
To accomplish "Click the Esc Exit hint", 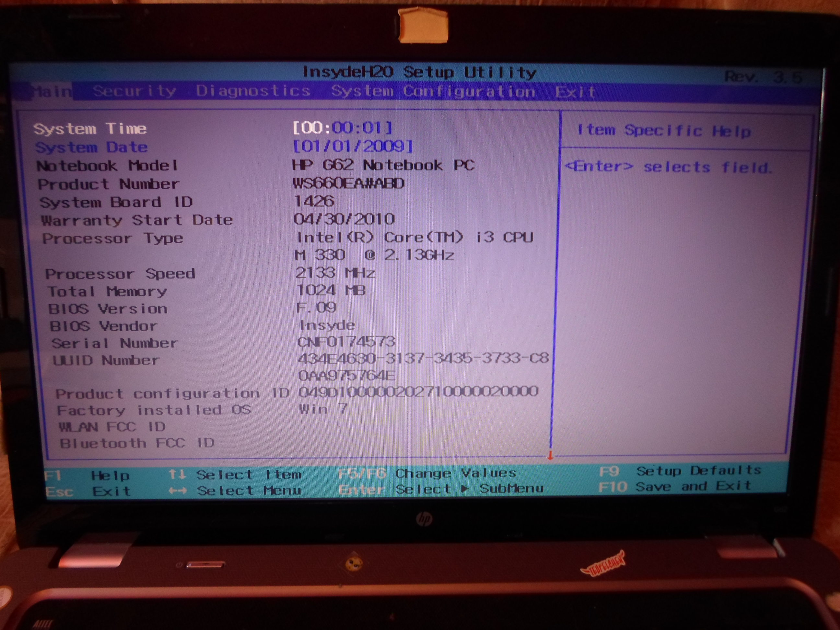I will point(88,491).
